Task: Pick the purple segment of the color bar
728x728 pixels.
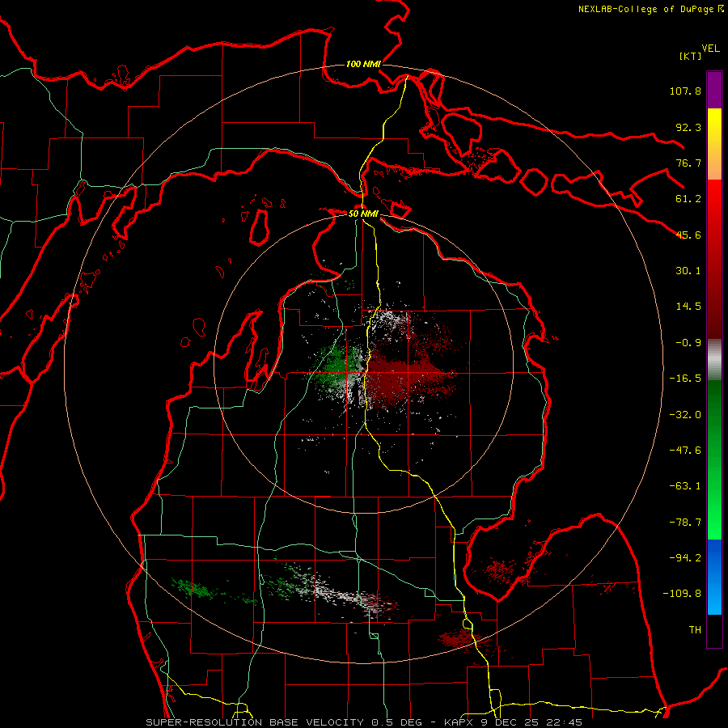Action: pyautogui.click(x=714, y=90)
